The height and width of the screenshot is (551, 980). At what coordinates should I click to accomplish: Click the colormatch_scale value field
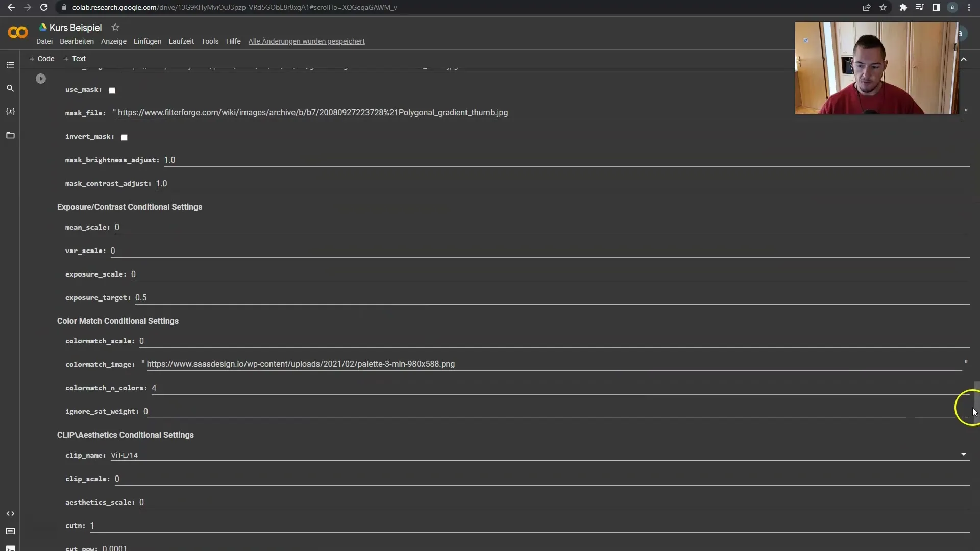(x=554, y=341)
